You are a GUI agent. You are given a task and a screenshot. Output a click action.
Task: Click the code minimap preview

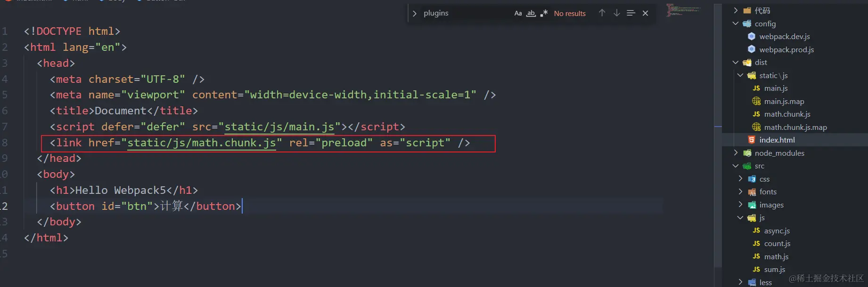(x=683, y=10)
